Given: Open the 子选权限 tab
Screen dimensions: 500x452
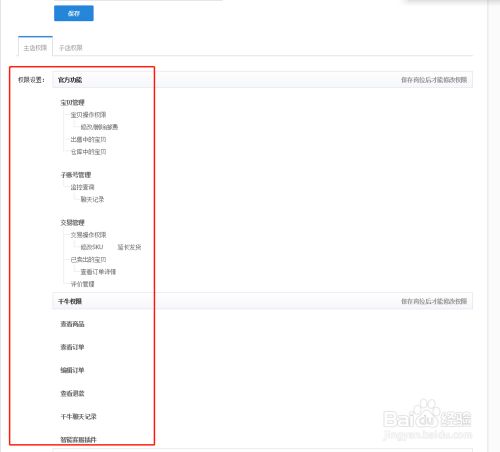Looking at the screenshot, I should pyautogui.click(x=71, y=48).
